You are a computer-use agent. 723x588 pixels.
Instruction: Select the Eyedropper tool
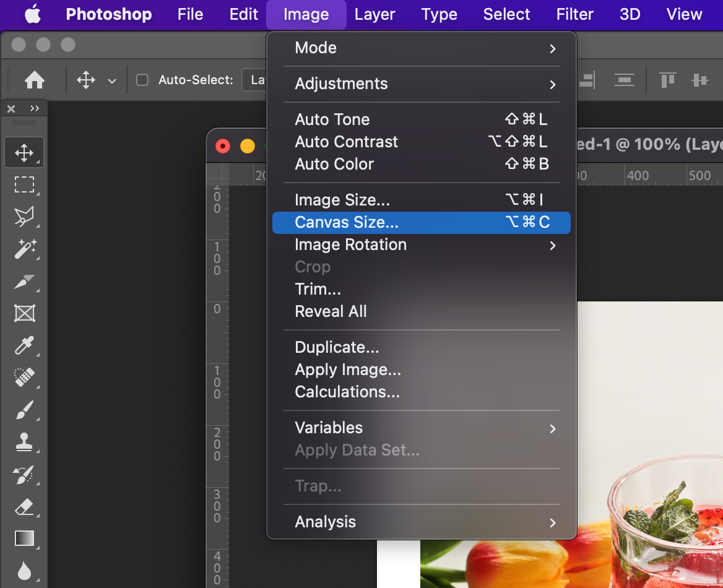coord(24,345)
